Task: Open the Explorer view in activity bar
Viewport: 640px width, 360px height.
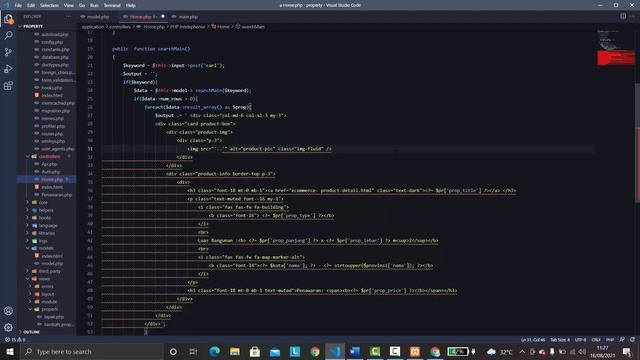Action: pyautogui.click(x=8, y=19)
